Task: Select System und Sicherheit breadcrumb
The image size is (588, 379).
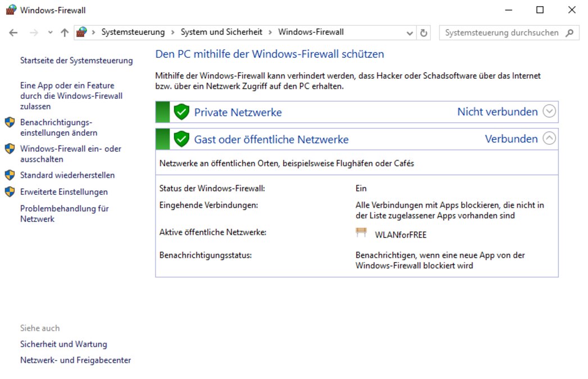Action: tap(221, 32)
